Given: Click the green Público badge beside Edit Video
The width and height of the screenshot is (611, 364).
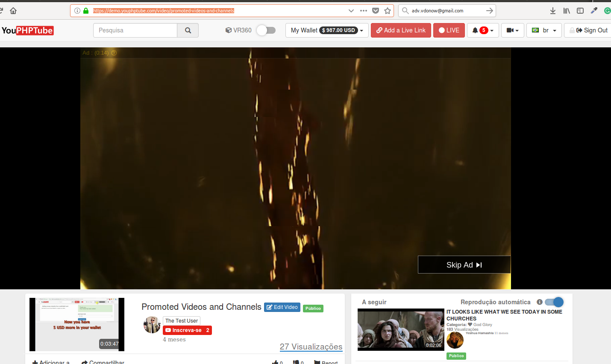Looking at the screenshot, I should click(313, 308).
